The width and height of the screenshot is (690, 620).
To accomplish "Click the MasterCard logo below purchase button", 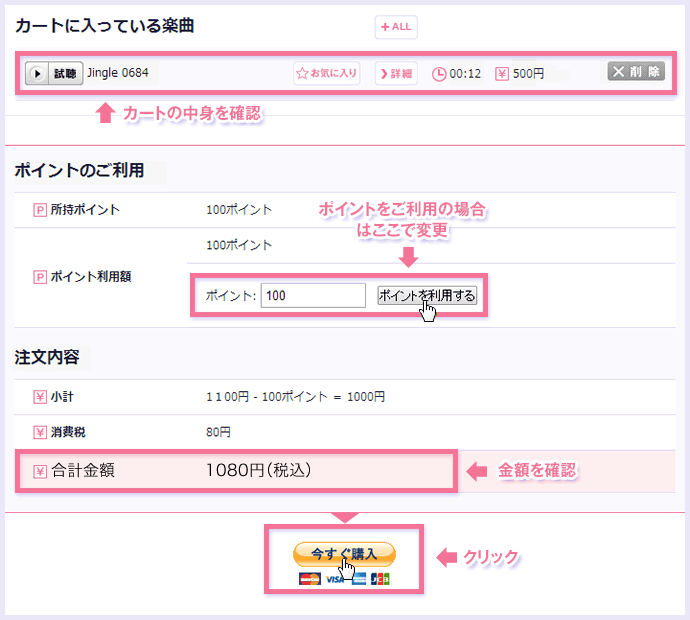I will 309,579.
